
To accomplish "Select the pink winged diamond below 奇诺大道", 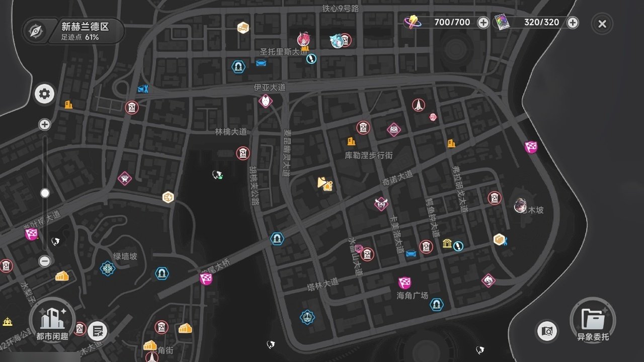I will pyautogui.click(x=381, y=204).
